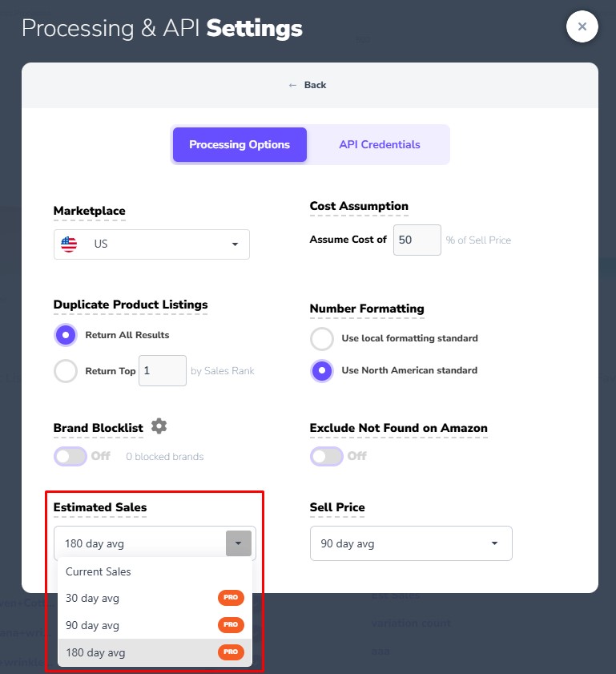Choose Return Top by Sales Rank option
Viewport: 616px width, 674px height.
pos(66,371)
